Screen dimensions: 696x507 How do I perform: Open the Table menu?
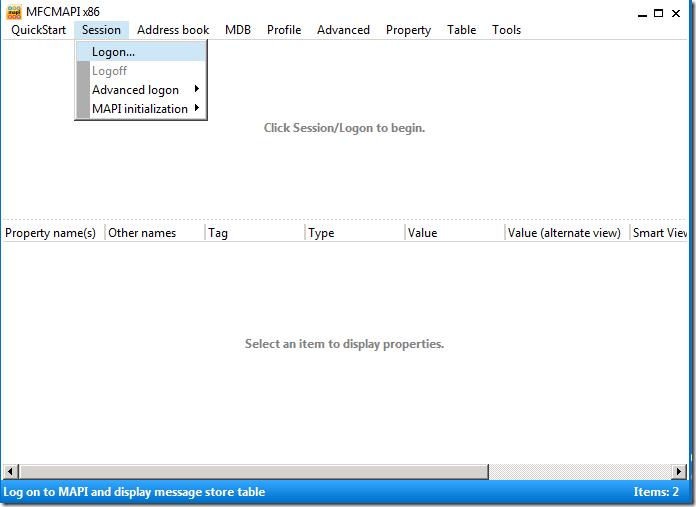[x=461, y=30]
